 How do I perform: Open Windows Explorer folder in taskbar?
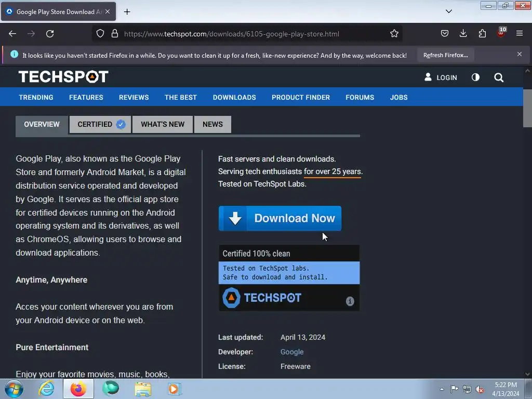click(143, 389)
